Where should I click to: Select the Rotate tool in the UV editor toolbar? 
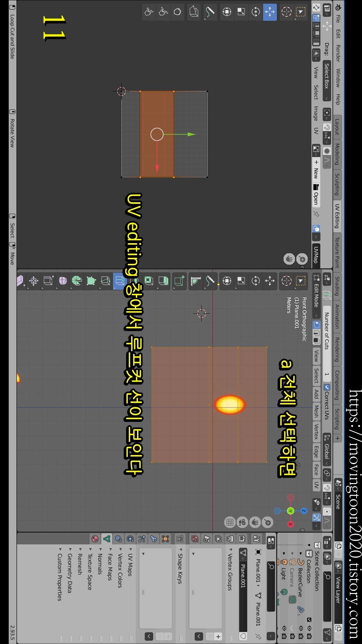click(255, 12)
